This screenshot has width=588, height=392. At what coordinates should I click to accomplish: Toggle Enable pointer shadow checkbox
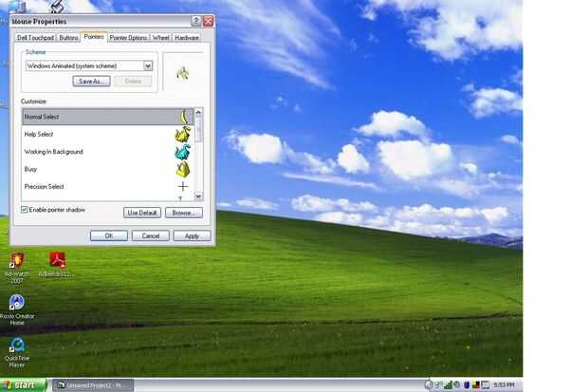tap(25, 210)
